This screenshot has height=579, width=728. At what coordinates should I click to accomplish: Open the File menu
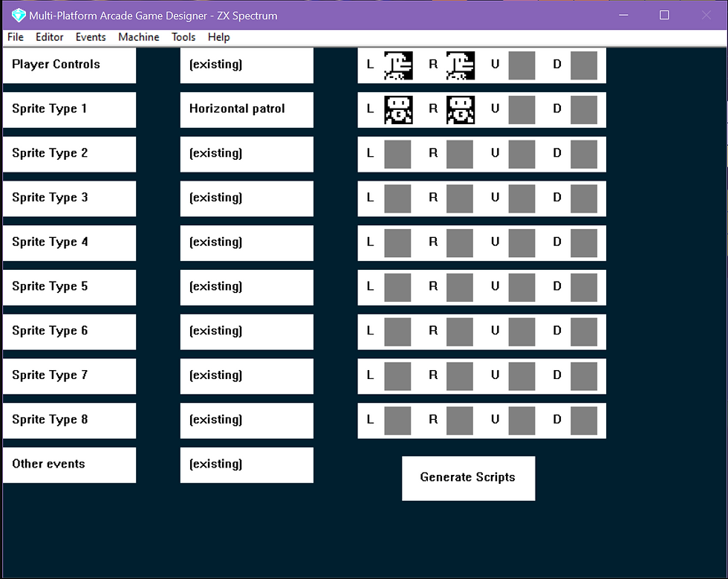tap(16, 37)
